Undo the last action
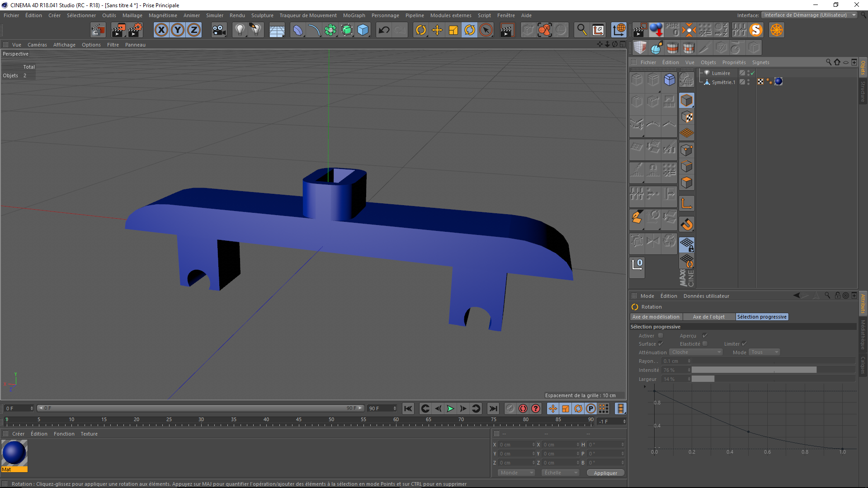 pos(384,30)
